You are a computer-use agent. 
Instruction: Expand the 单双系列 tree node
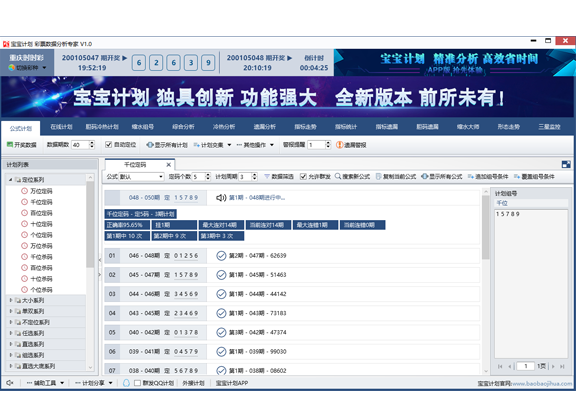coord(11,311)
